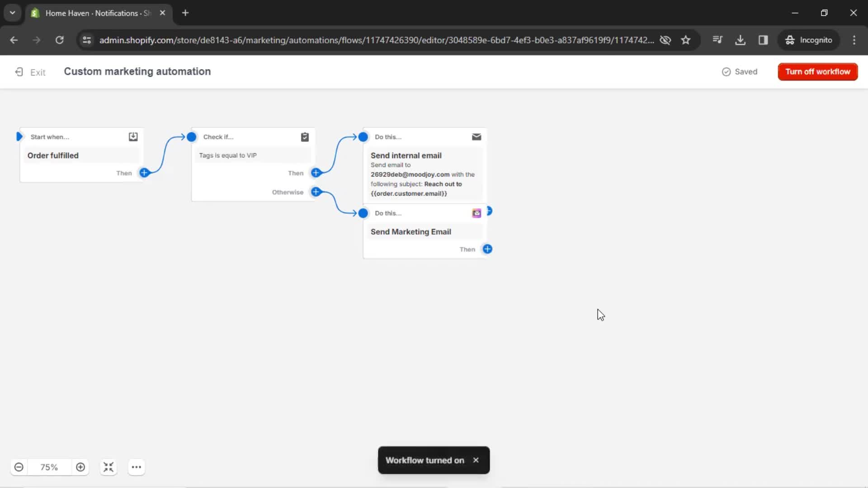The width and height of the screenshot is (868, 488).
Task: Click the checkmark icon on Check If node
Action: click(x=305, y=137)
